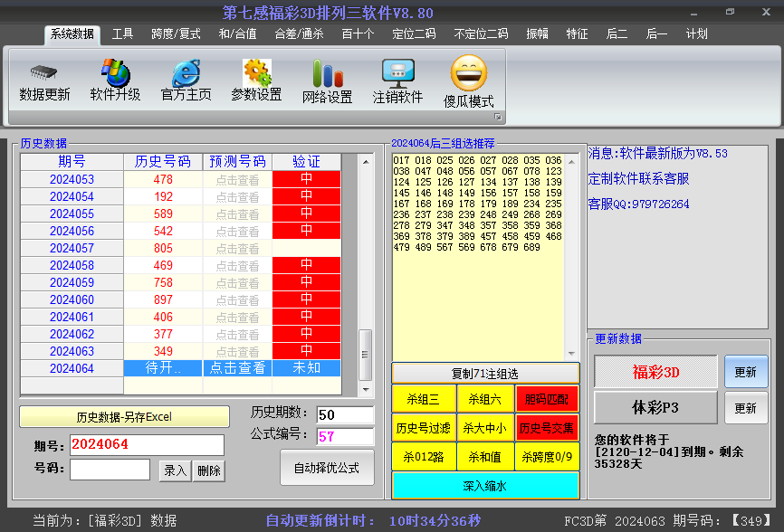Image resolution: width=784 pixels, height=532 pixels.
Task: Click the 历史号过滤 button
Action: [x=424, y=428]
